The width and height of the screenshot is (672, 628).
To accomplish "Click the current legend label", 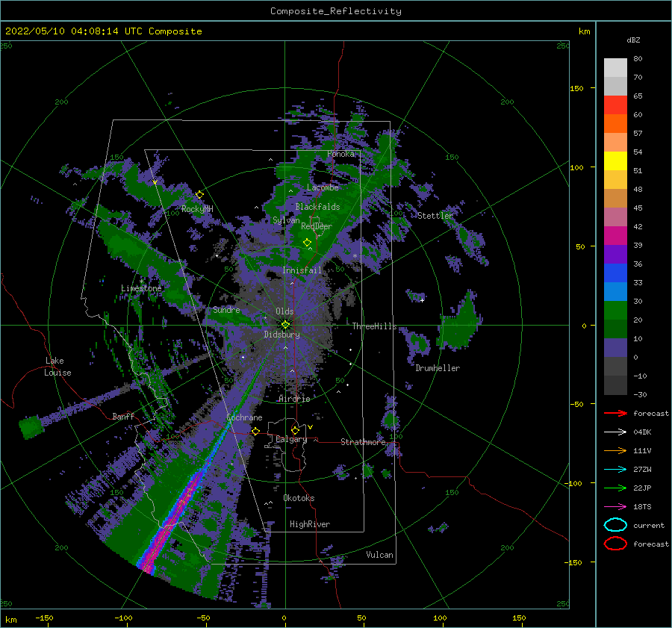I will tap(649, 525).
